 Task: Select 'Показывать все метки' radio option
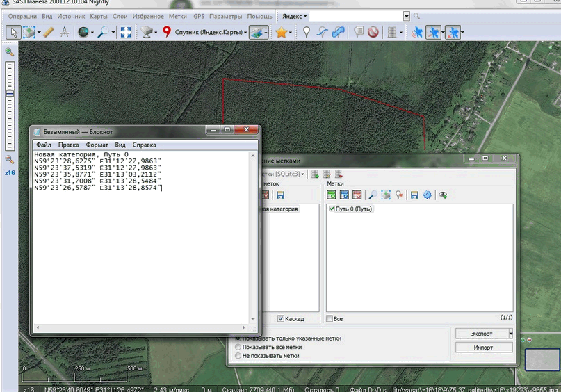(x=239, y=347)
